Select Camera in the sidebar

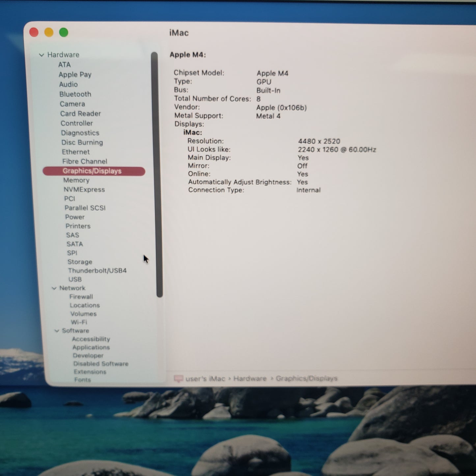click(73, 104)
